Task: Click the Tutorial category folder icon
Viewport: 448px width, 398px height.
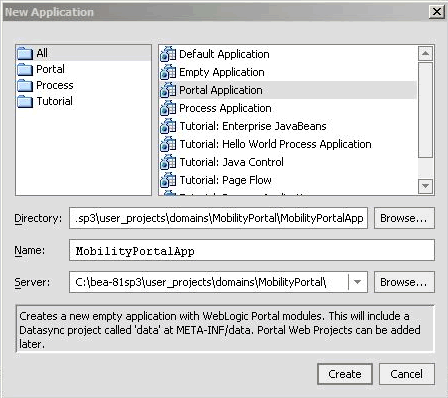Action: pyautogui.click(x=25, y=101)
